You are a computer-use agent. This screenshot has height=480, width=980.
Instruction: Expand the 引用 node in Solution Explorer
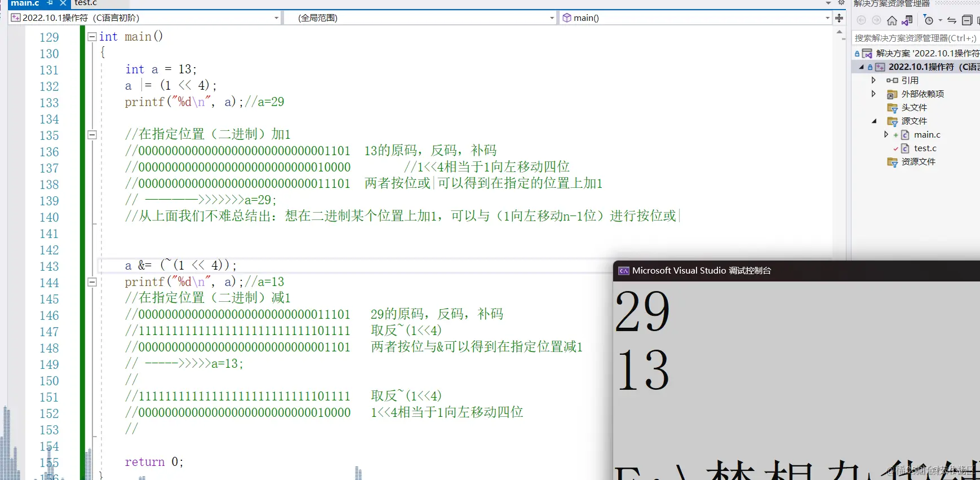click(x=874, y=81)
